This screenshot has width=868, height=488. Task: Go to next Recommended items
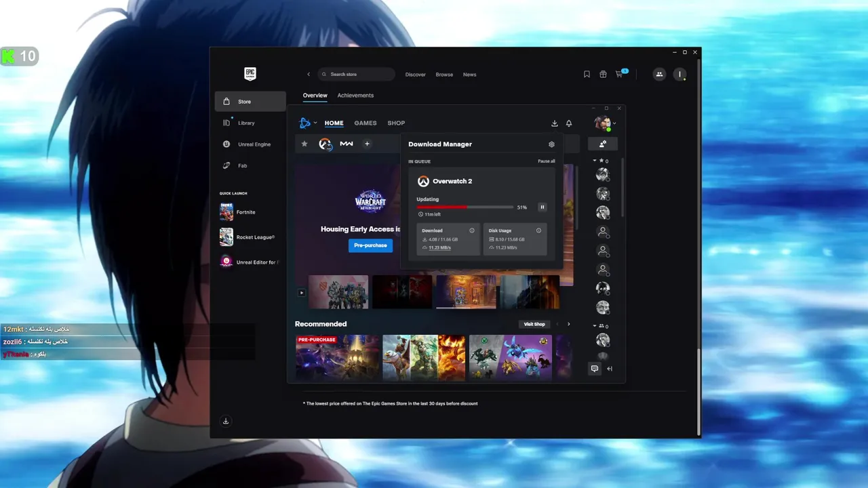[x=568, y=324]
